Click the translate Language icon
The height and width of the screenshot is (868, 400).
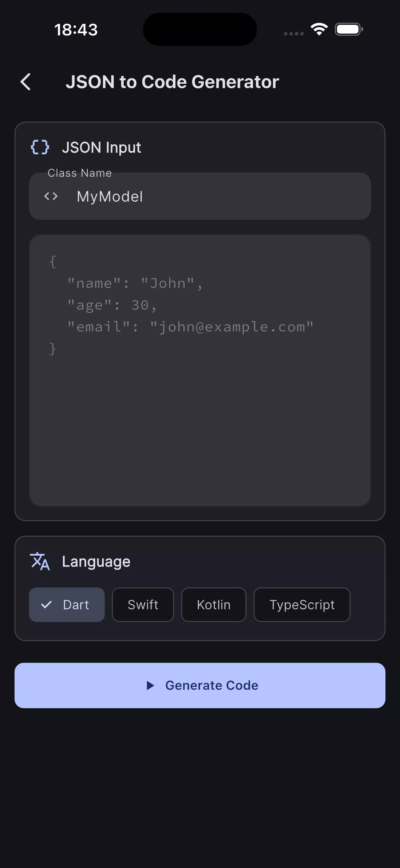[x=40, y=561]
